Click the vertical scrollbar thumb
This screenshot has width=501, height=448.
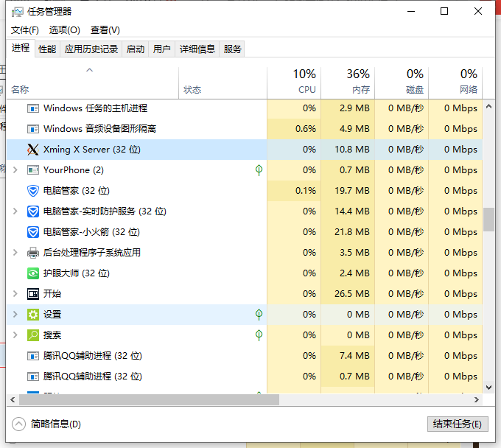click(488, 220)
